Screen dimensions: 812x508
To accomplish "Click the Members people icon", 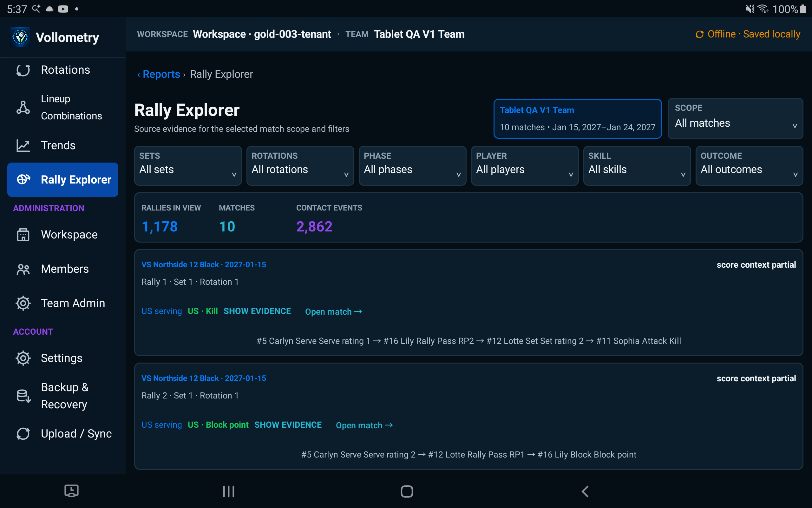I will coord(23,269).
